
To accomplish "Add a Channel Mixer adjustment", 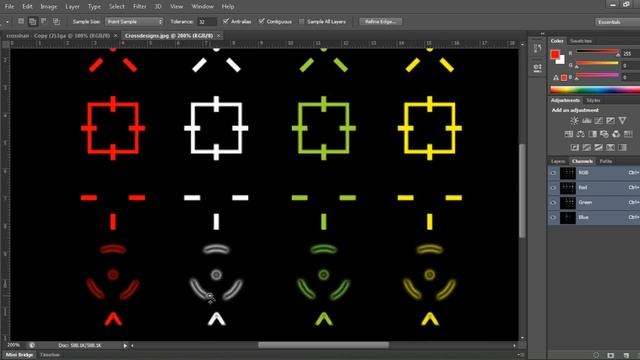I will click(x=616, y=134).
